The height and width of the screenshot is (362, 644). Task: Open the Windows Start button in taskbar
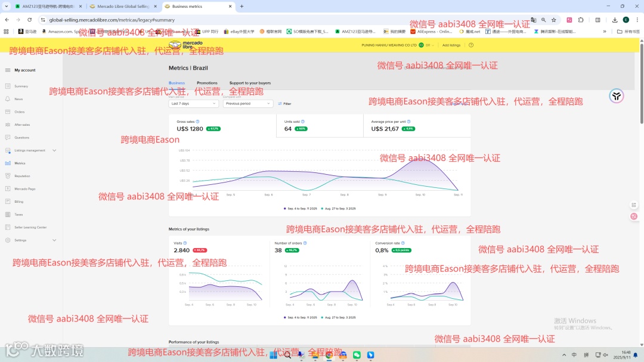[274, 355]
